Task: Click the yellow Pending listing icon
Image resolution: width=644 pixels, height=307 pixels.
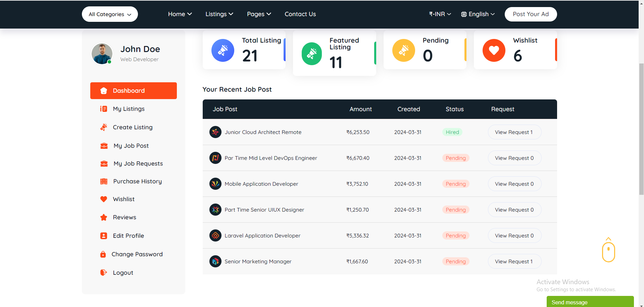Action: (403, 50)
